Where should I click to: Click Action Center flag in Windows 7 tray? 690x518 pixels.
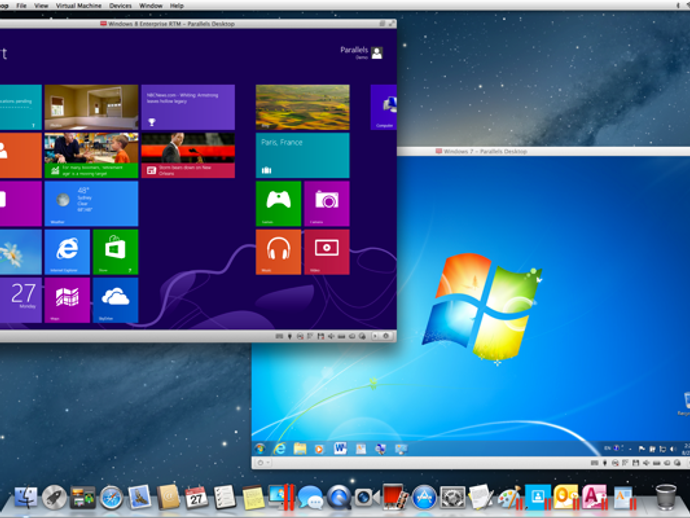[642, 449]
